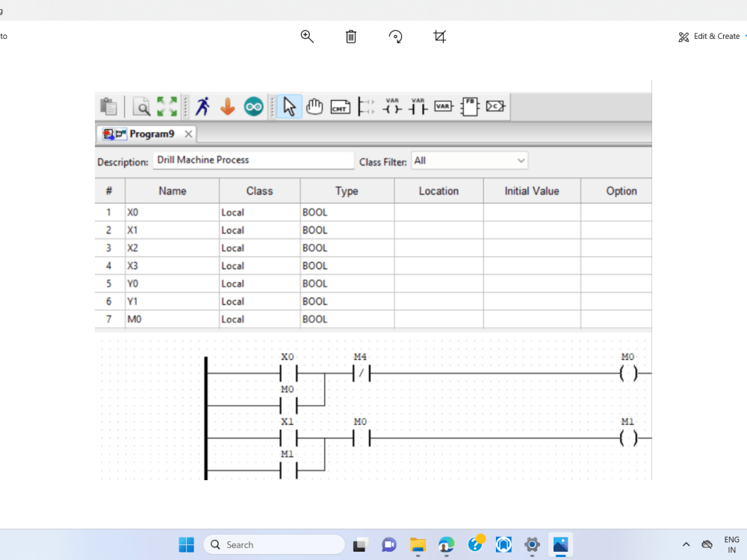Click the Description field showing Drill Machine Process
This screenshot has height=560, width=747.
tap(252, 160)
